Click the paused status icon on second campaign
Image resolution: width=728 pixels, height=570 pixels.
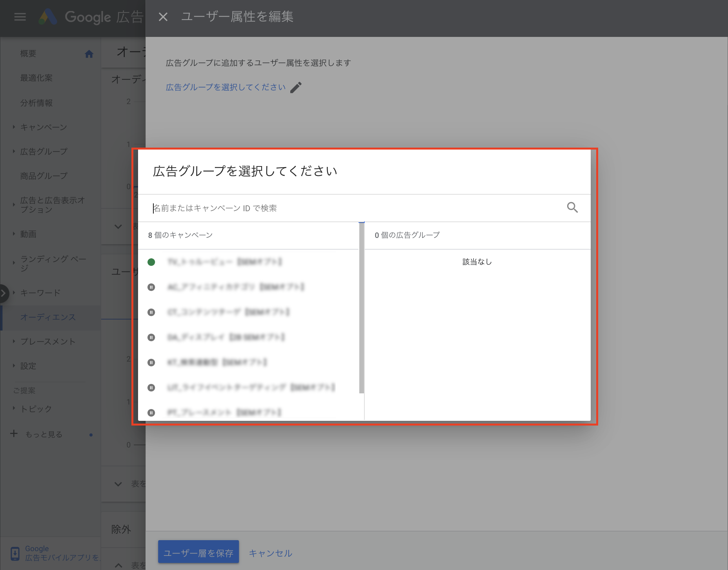pyautogui.click(x=151, y=287)
